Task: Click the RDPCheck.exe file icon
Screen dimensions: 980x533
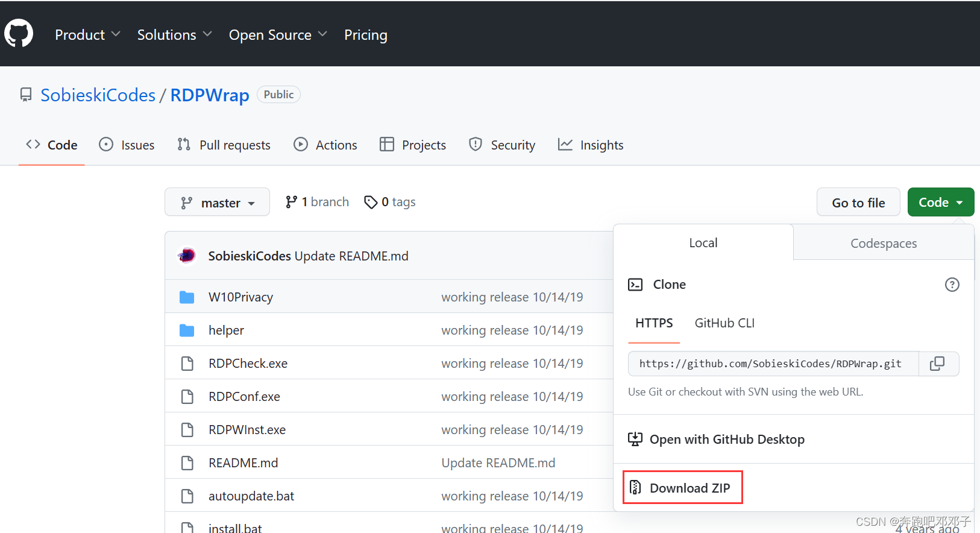Action: click(x=187, y=364)
